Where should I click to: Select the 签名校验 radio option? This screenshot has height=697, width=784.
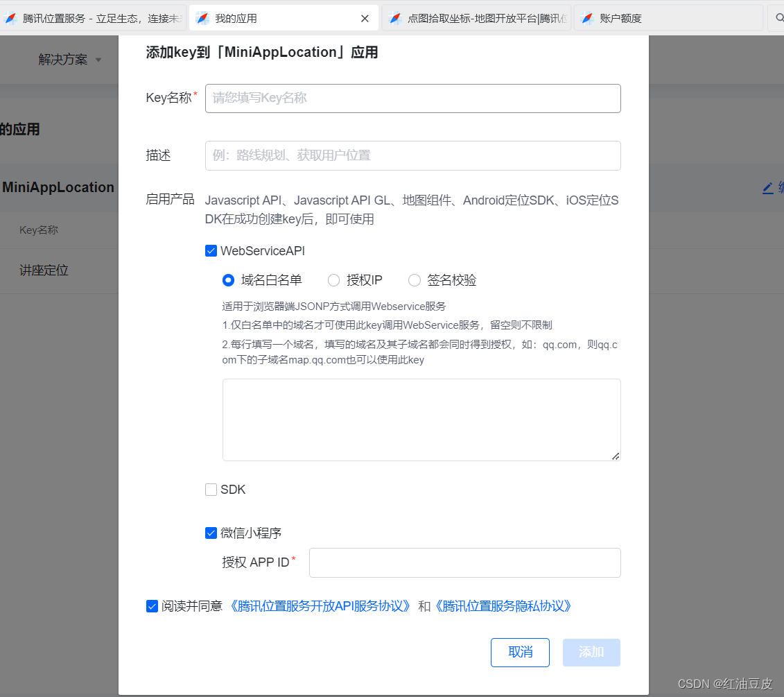click(x=414, y=280)
